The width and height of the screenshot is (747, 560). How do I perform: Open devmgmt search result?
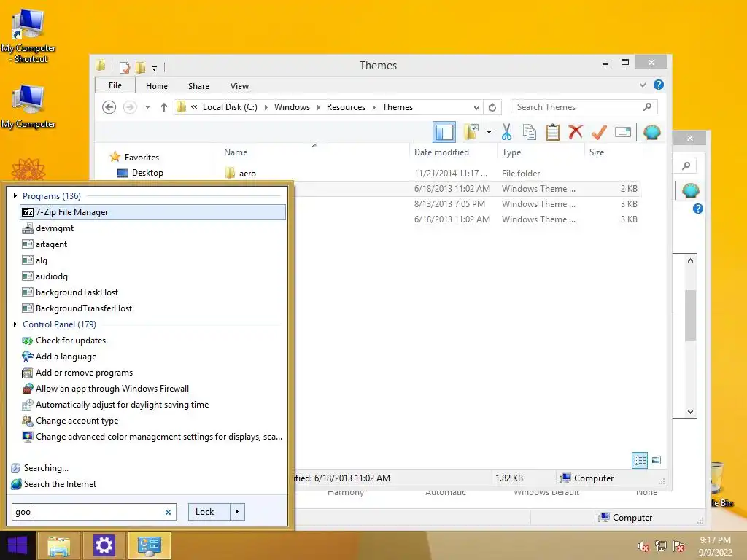coord(152,228)
